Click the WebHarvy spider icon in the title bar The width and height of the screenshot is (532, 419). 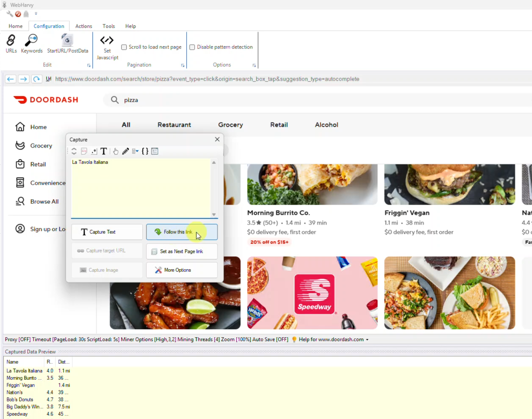(x=5, y=4)
